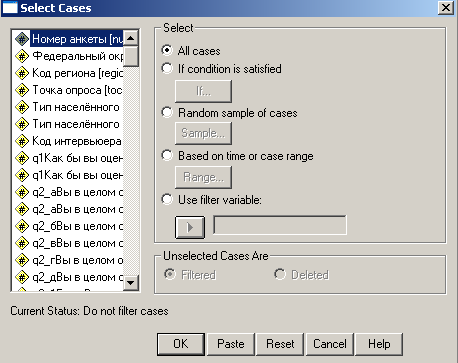Open Help for Select Cases

pyautogui.click(x=379, y=344)
